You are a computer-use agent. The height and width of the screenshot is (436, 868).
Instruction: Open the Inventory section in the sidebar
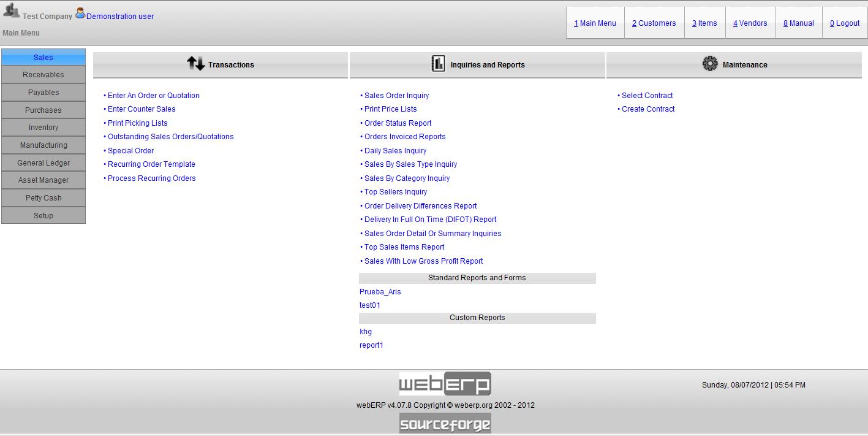(x=43, y=127)
